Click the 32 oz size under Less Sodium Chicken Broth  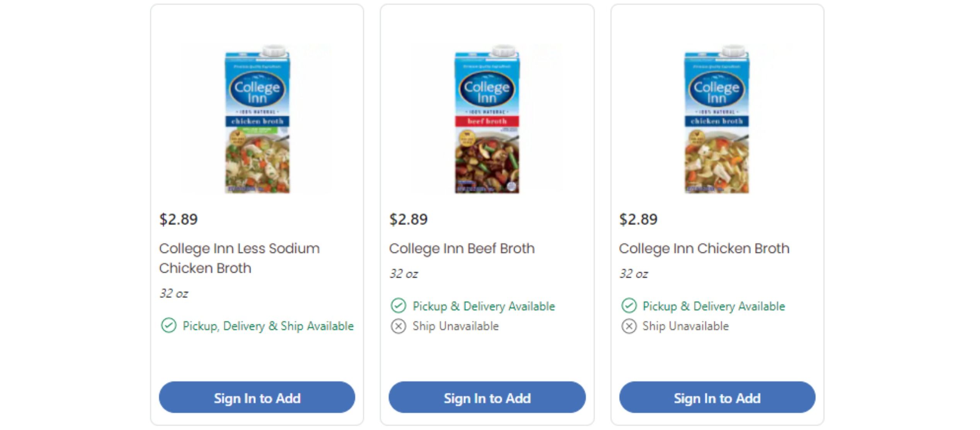(x=174, y=293)
